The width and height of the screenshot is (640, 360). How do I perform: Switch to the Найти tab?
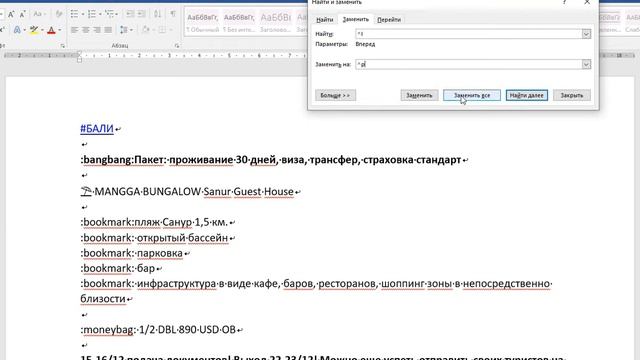tap(324, 20)
